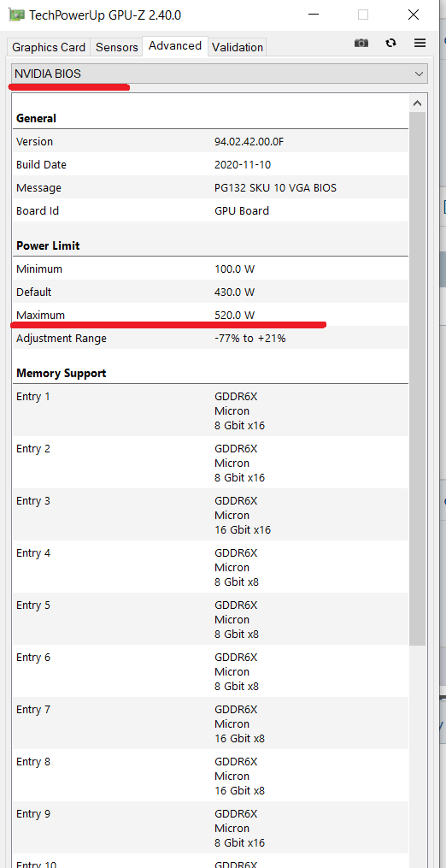Viewport: 446px width, 868px height.
Task: Click the camera screenshot icon
Action: pyautogui.click(x=361, y=43)
